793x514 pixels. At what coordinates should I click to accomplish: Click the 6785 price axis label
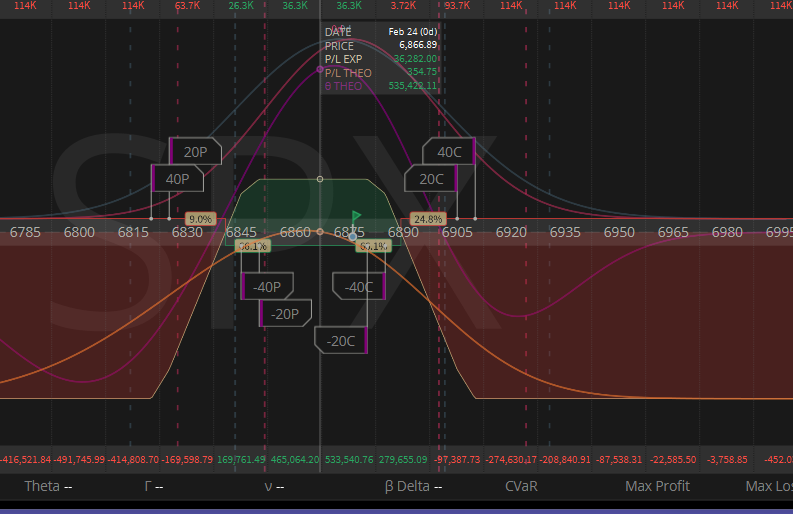[x=25, y=232]
